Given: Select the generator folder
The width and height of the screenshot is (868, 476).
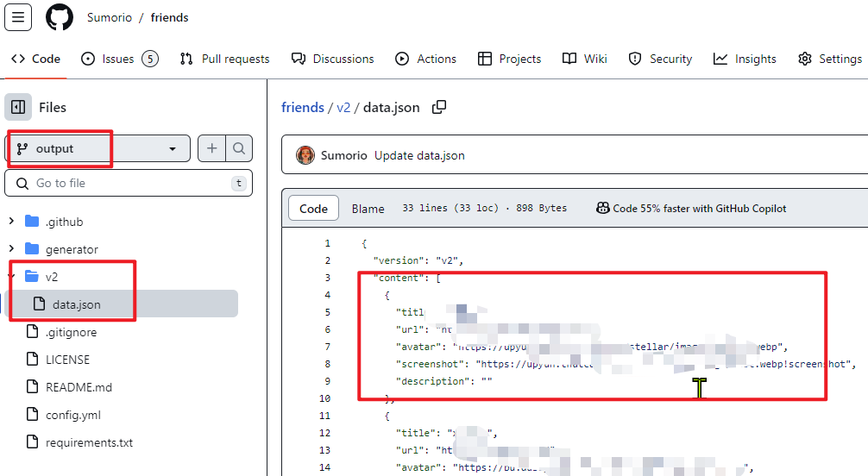Looking at the screenshot, I should click(x=61, y=249).
